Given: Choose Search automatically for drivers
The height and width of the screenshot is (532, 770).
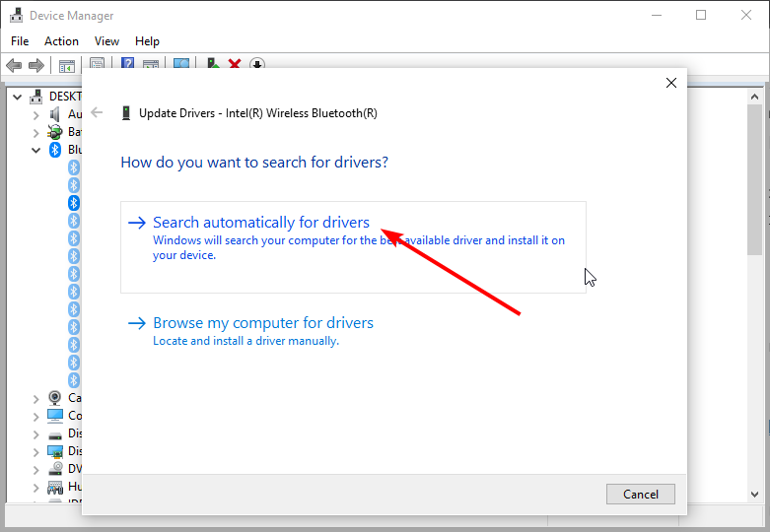Looking at the screenshot, I should point(353,247).
